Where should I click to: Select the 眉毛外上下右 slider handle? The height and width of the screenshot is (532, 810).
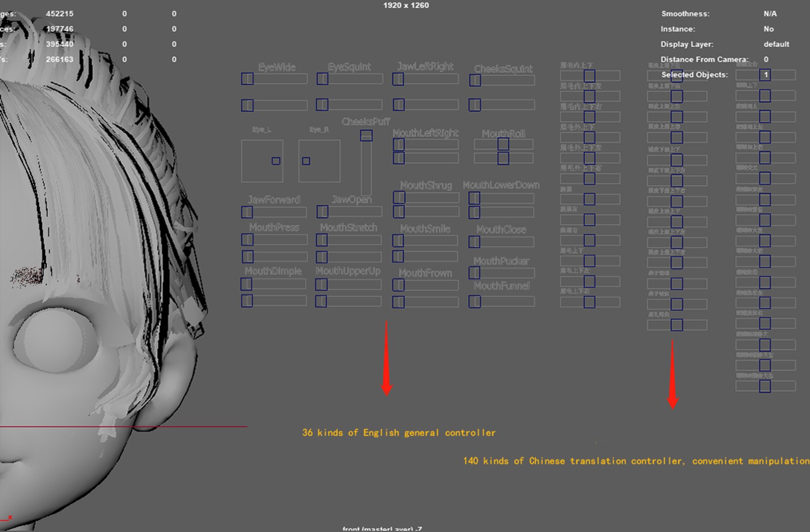click(x=589, y=178)
